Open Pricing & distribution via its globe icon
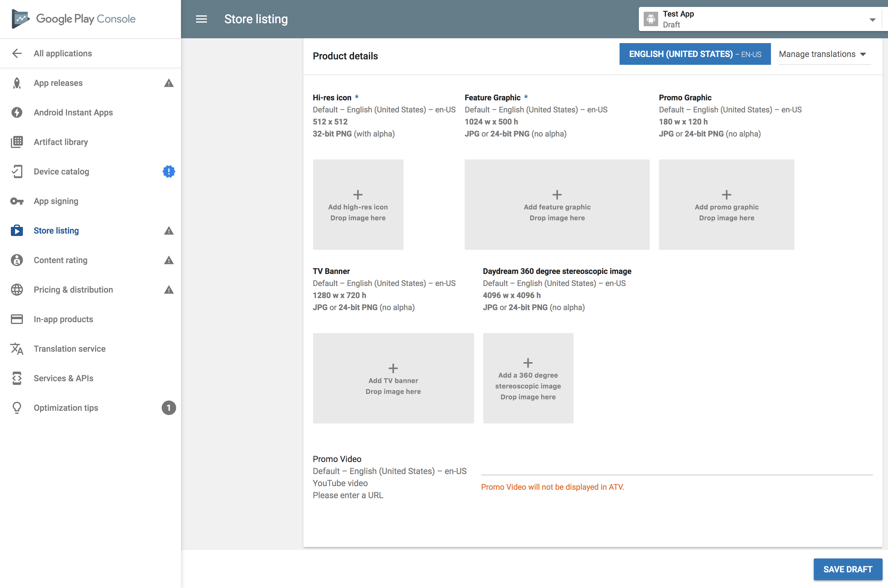Screen dimensions: 888x588 coord(17,290)
